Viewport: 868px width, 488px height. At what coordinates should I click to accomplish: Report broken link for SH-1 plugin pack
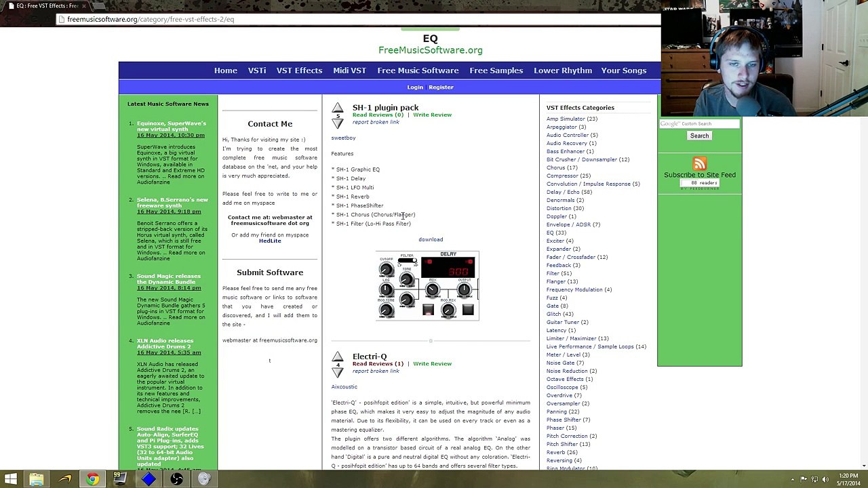click(x=376, y=122)
